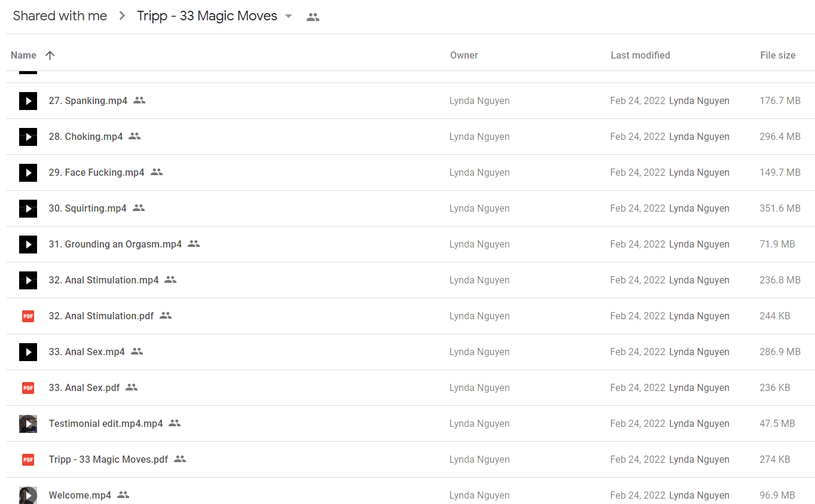The image size is (815, 504).
Task: Open the Shared with me breadcrumb
Action: click(60, 16)
